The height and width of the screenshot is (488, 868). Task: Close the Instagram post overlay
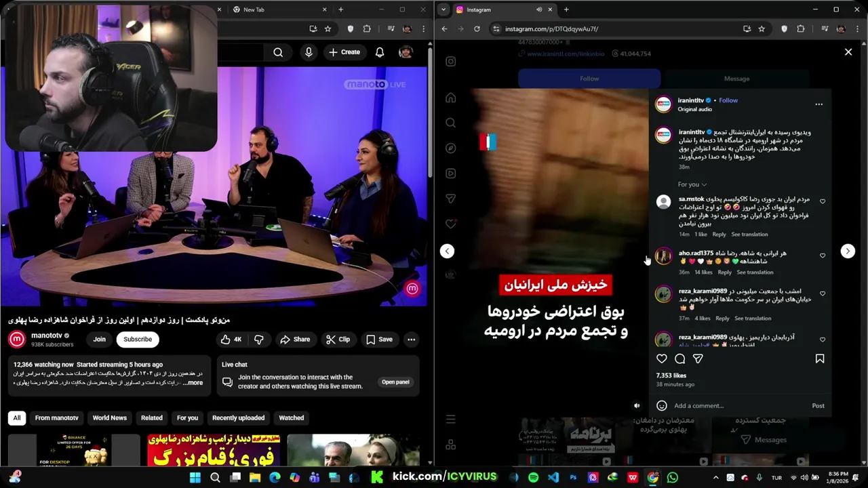point(848,52)
